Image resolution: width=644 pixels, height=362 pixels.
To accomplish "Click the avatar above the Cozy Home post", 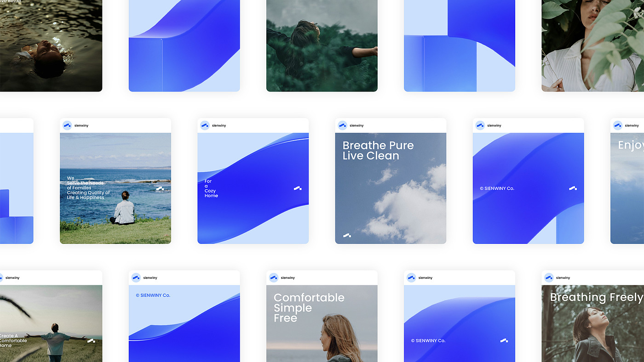I will pyautogui.click(x=205, y=125).
